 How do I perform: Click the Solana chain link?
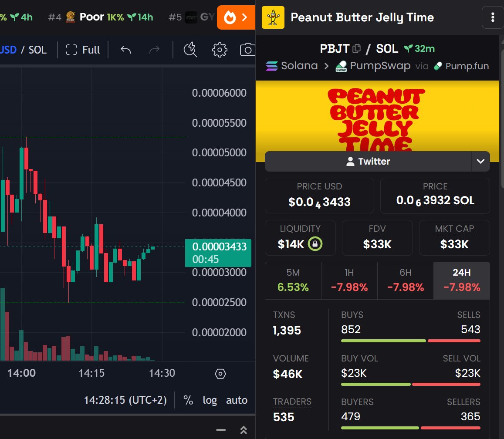(291, 66)
